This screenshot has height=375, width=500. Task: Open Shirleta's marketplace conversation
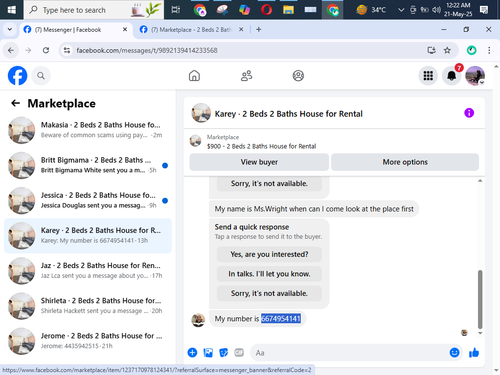pyautogui.click(x=88, y=306)
